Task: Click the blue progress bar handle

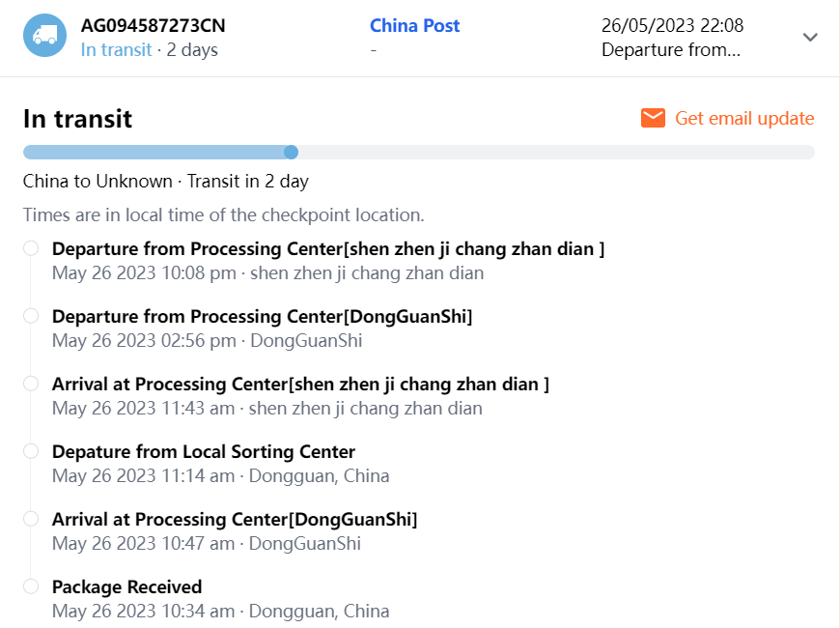Action: tap(291, 152)
